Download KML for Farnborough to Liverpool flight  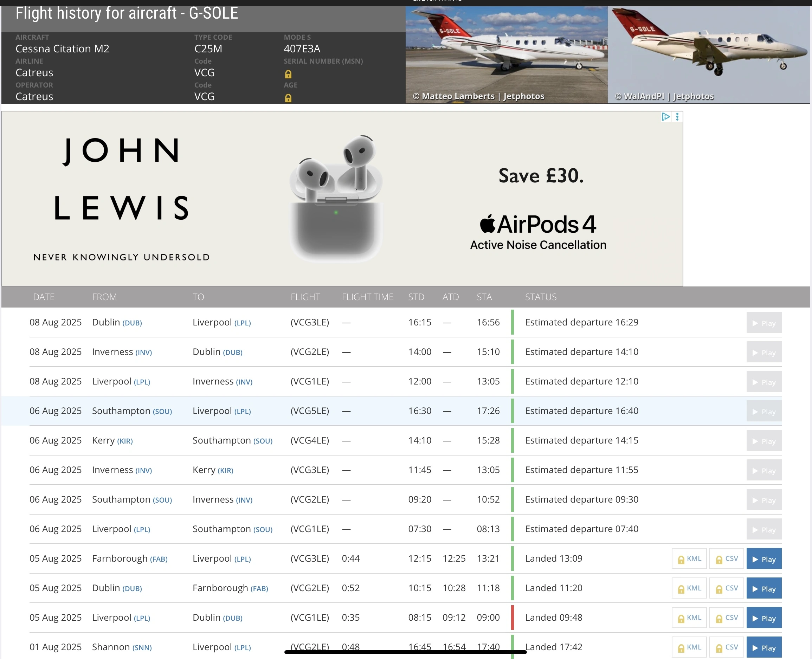(689, 558)
